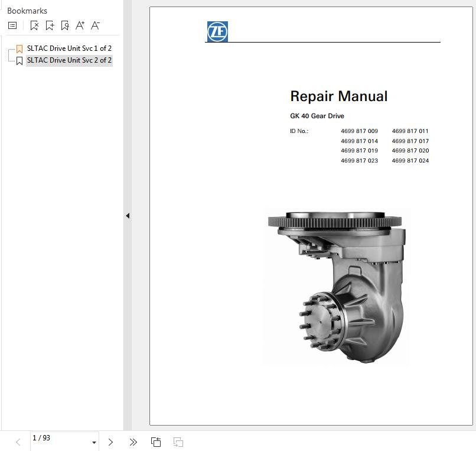This screenshot has width=476, height=451.
Task: Click ID number 4699 817 009
Action: (359, 131)
